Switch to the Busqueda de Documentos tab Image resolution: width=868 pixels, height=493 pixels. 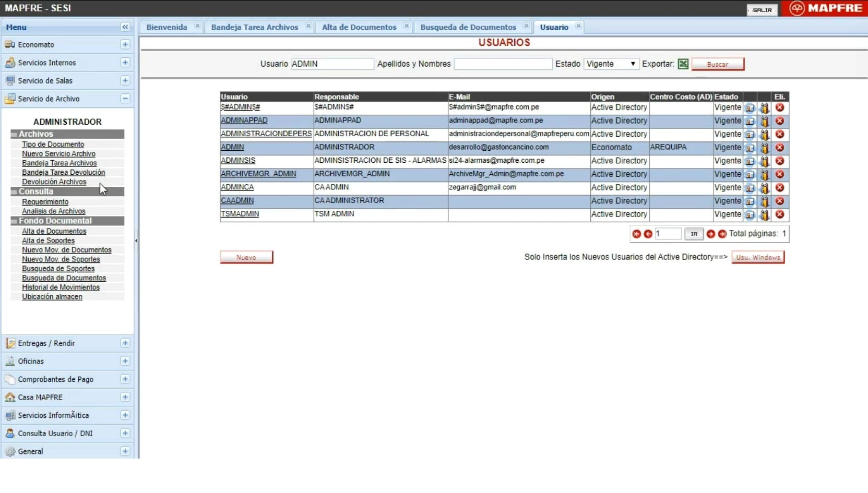click(468, 27)
